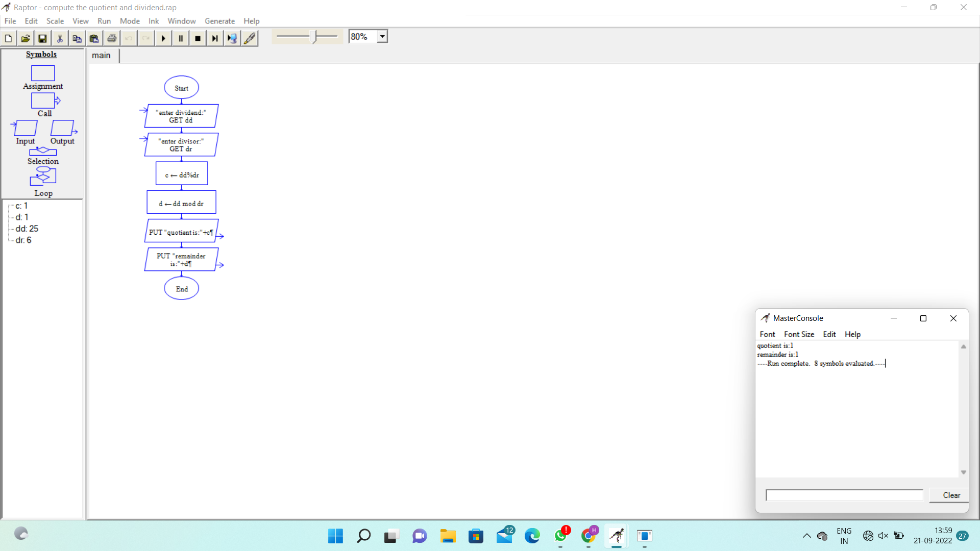
Task: Open a file with the folder icon
Action: tap(25, 38)
